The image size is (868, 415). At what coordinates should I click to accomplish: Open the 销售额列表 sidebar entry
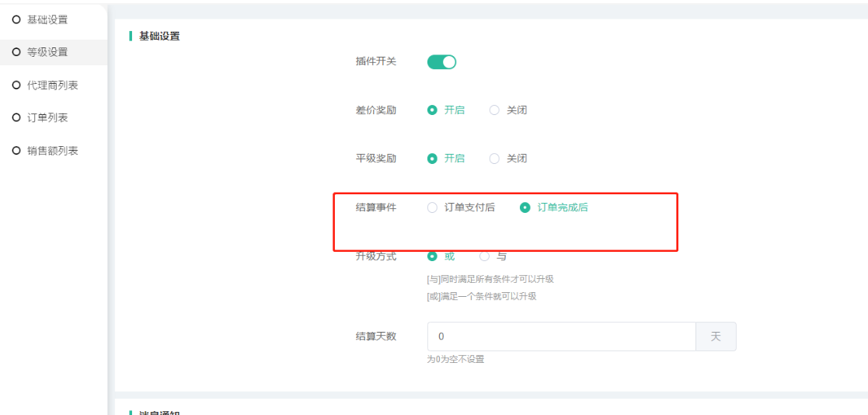(52, 151)
